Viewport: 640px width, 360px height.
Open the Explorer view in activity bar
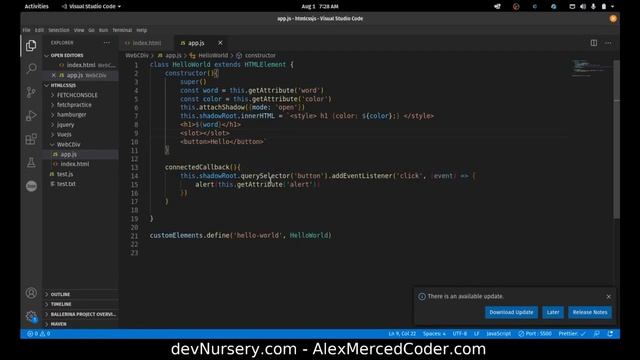[31, 45]
